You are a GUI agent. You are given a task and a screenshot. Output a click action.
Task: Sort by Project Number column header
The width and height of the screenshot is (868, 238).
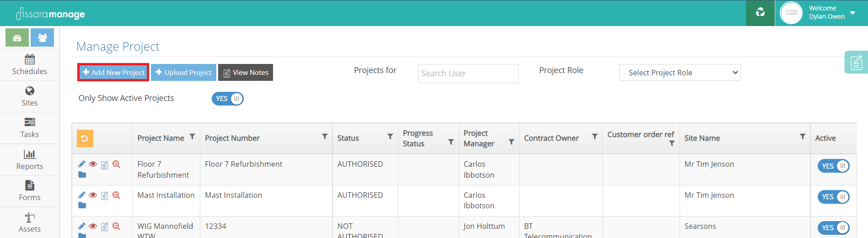pos(232,138)
